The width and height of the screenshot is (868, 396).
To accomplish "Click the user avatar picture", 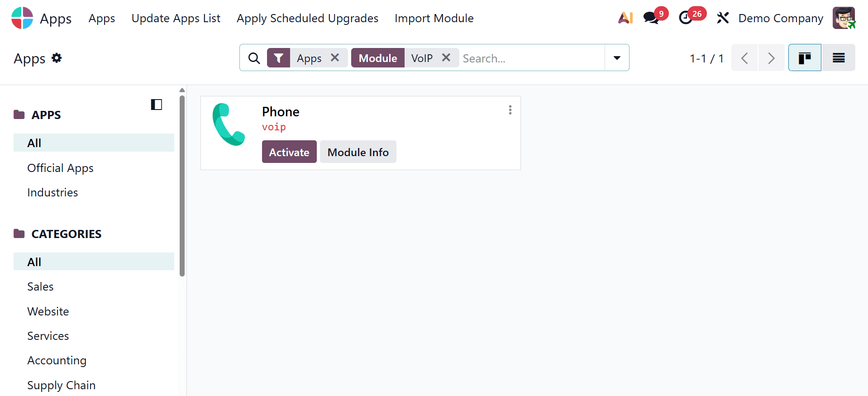I will click(844, 18).
